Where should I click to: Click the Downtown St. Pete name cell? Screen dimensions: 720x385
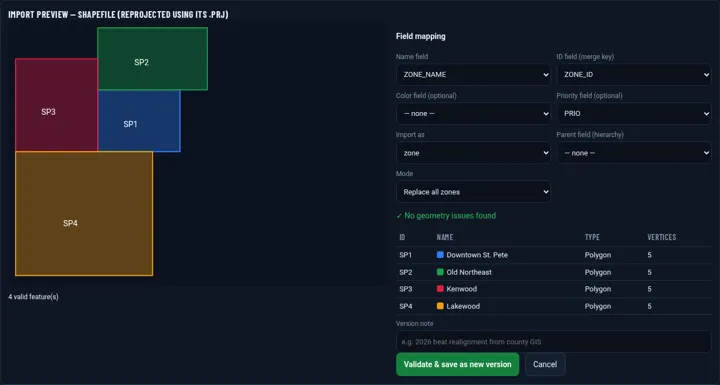(477, 255)
